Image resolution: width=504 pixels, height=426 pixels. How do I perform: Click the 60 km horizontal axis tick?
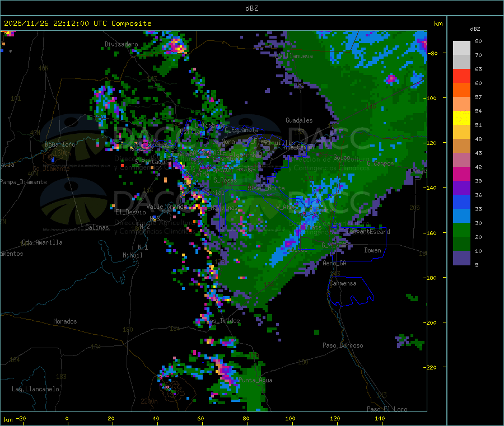(200, 418)
